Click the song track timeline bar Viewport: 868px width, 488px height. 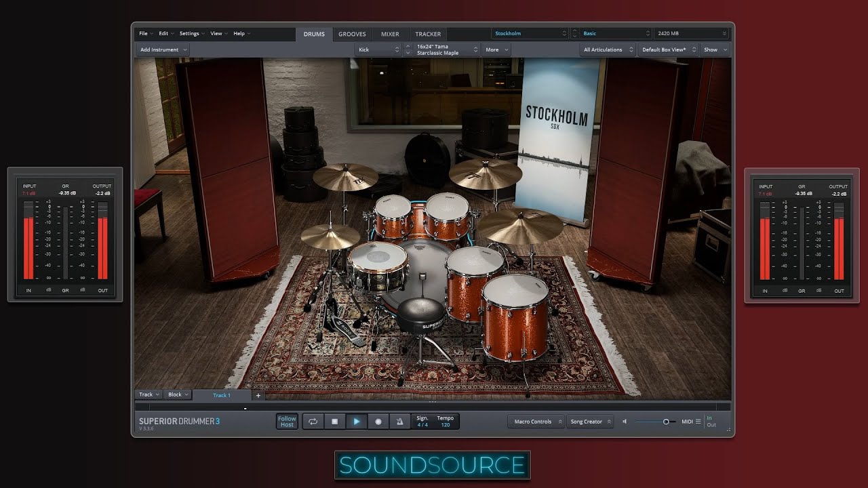(x=432, y=407)
